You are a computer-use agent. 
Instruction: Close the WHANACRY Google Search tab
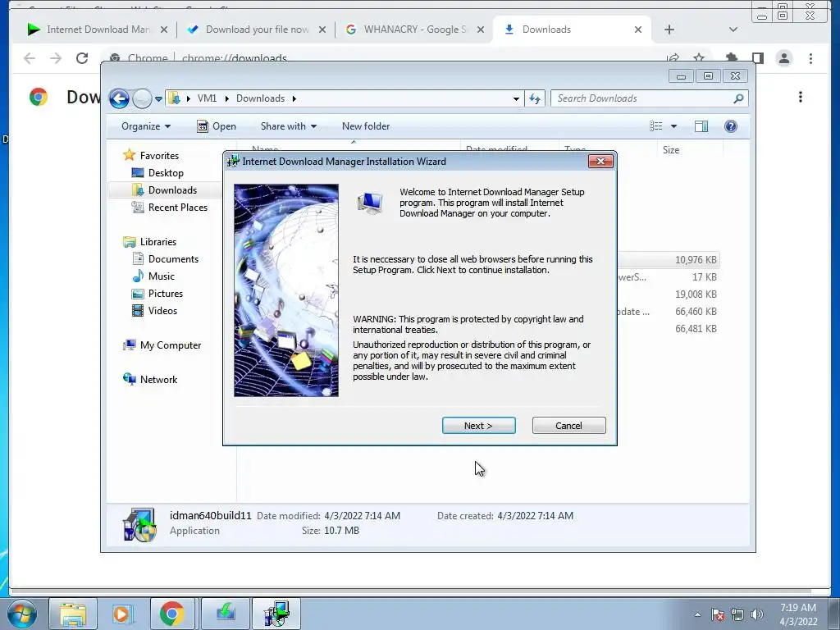pos(481,30)
